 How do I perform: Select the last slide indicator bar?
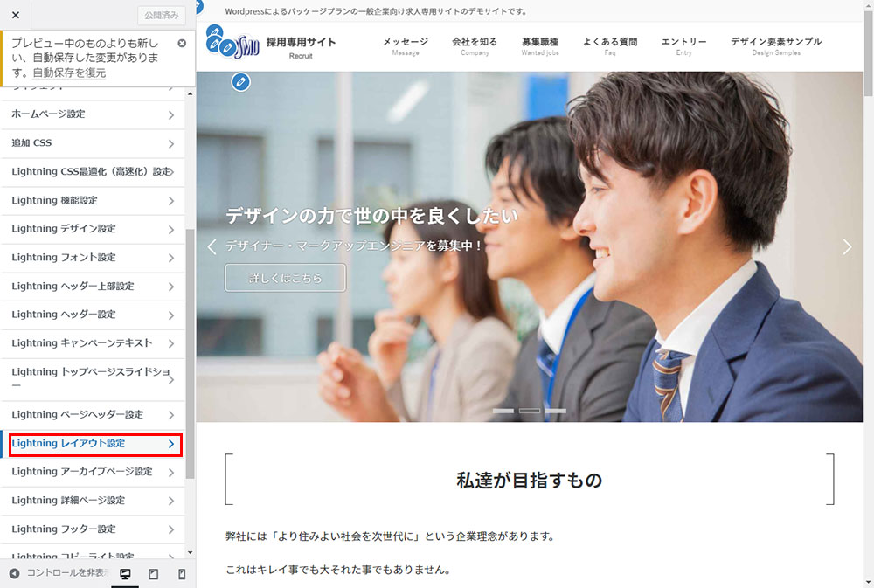click(x=555, y=410)
